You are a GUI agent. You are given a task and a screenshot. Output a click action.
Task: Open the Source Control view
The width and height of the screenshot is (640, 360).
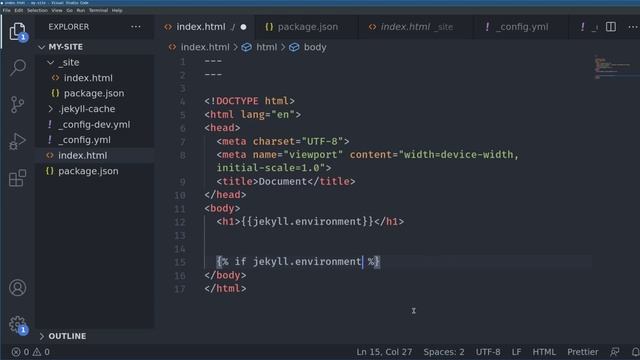point(18,104)
